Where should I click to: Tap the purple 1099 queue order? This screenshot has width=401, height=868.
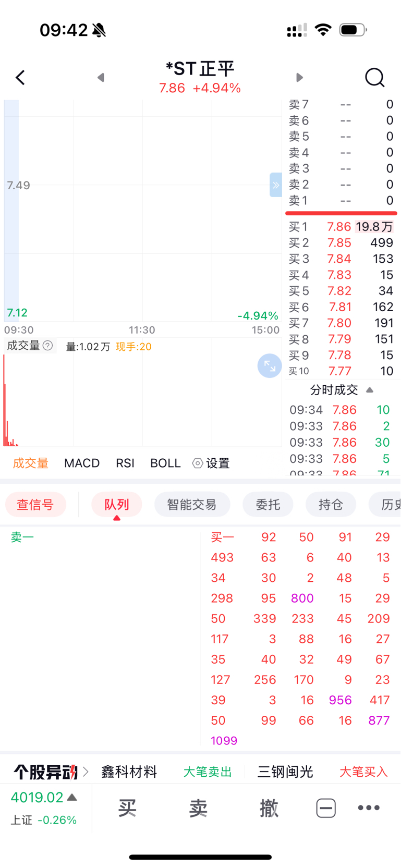(224, 741)
